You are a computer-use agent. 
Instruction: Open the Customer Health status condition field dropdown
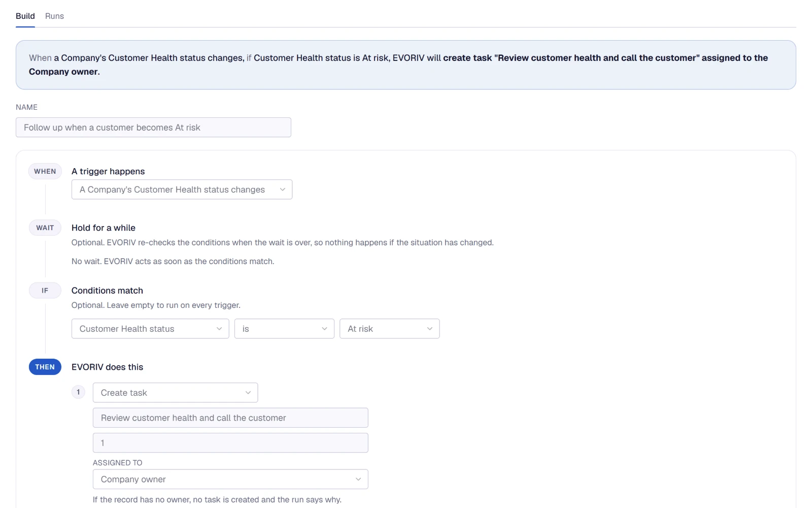pyautogui.click(x=150, y=329)
